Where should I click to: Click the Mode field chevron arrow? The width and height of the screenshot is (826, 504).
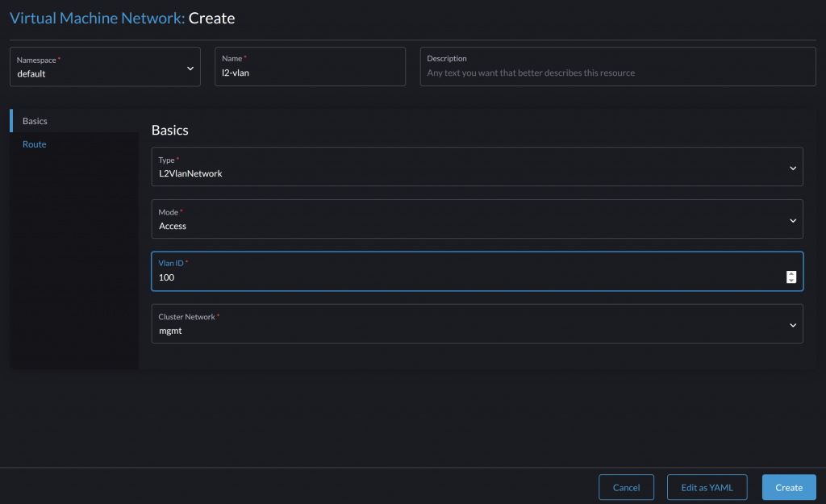click(x=792, y=220)
